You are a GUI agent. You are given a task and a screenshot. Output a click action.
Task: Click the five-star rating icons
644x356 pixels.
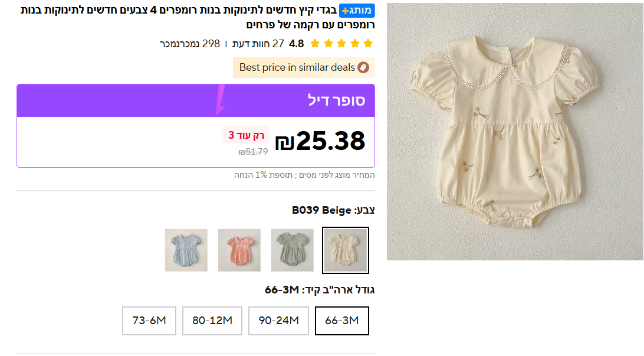tap(341, 44)
